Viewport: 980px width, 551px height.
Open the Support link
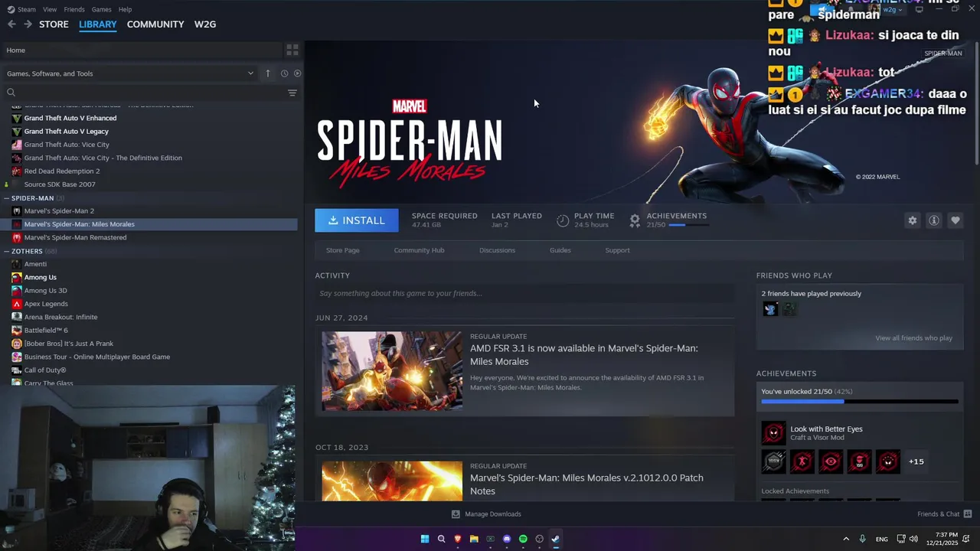(x=617, y=250)
